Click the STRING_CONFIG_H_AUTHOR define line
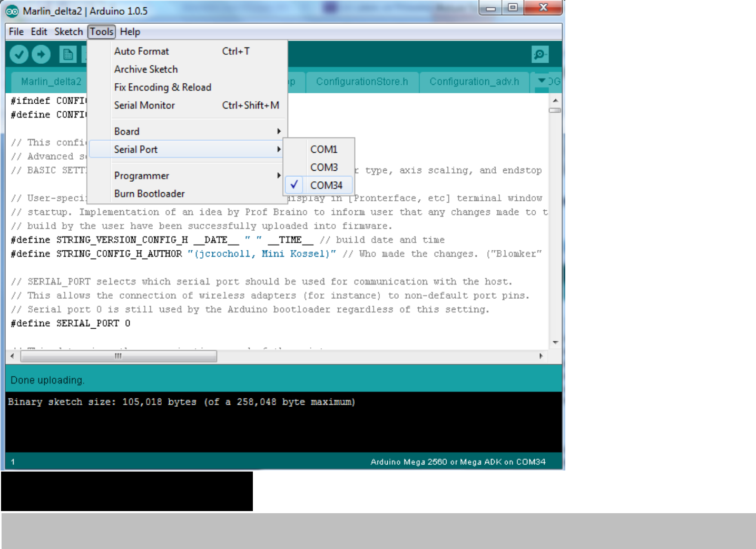The width and height of the screenshot is (756, 549). point(277,253)
